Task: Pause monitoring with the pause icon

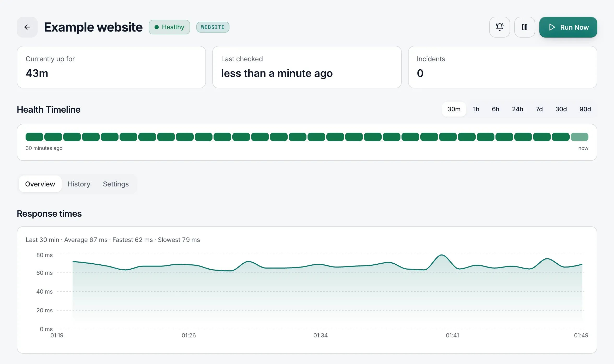Action: point(524,27)
